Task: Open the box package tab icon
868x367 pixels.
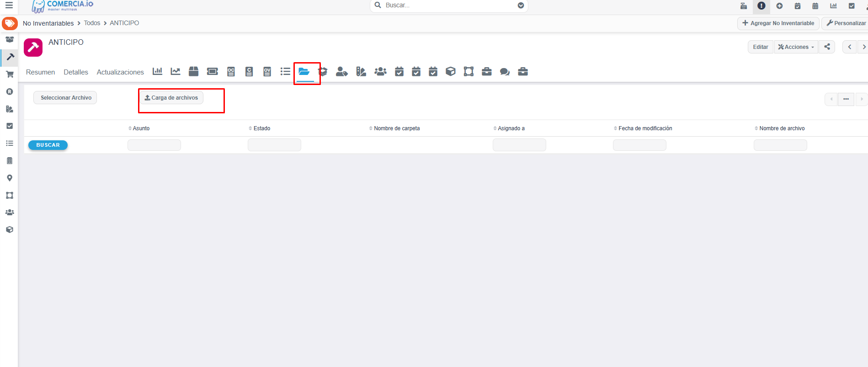Action: (194, 71)
